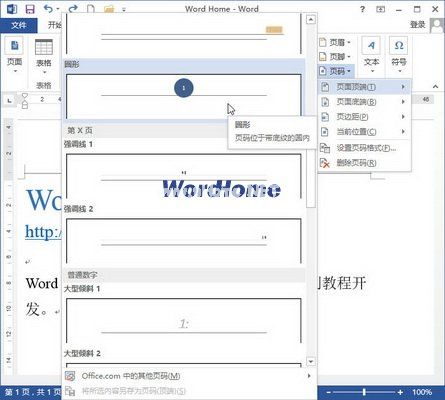Click the 页面顶端 page icon
The image size is (445, 400).
(325, 87)
